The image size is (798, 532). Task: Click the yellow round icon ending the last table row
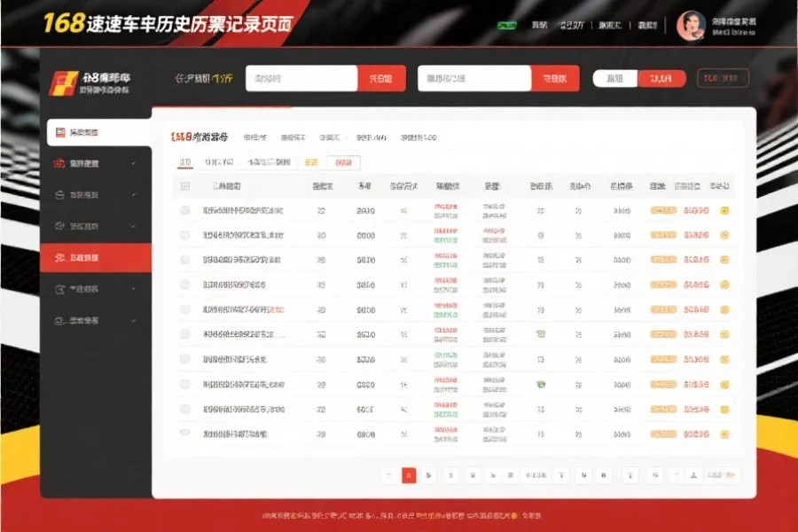[x=724, y=434]
